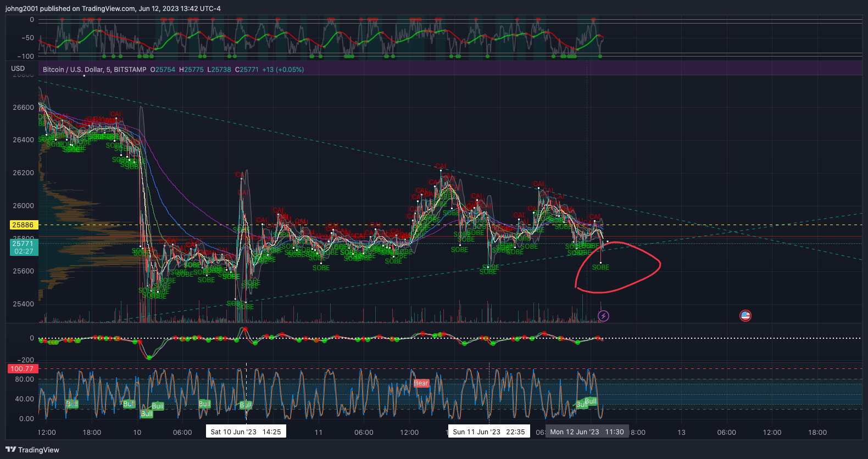This screenshot has height=459, width=868.
Task: Click the high value H25775
Action: [191, 70]
